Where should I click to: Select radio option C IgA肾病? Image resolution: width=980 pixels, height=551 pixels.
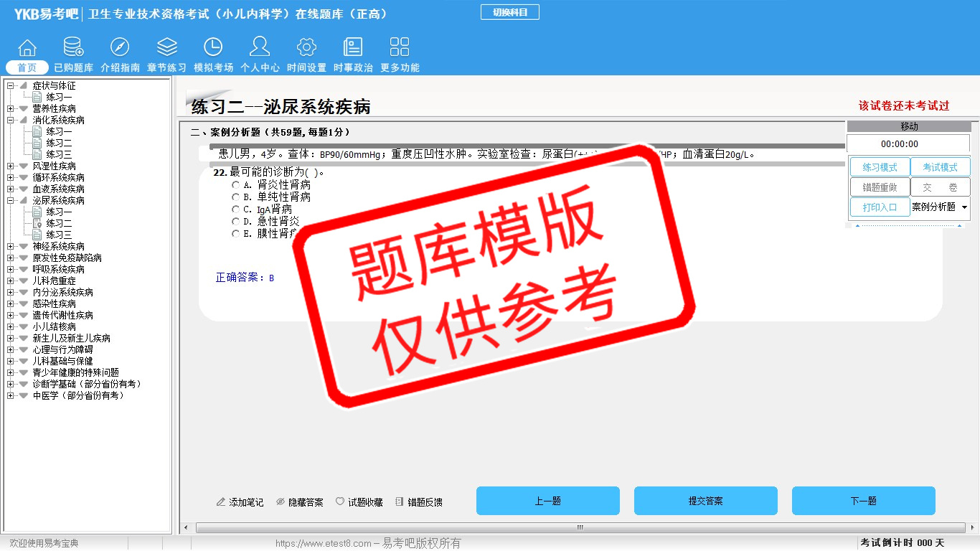235,209
